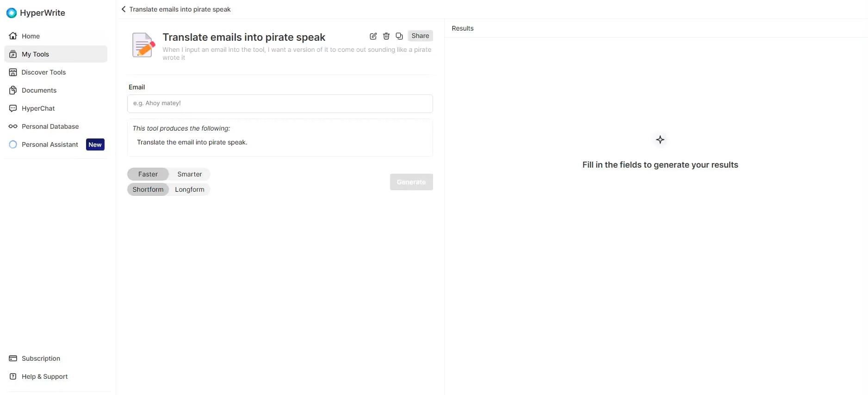868x395 pixels.
Task: Open the Subscription page
Action: point(41,358)
